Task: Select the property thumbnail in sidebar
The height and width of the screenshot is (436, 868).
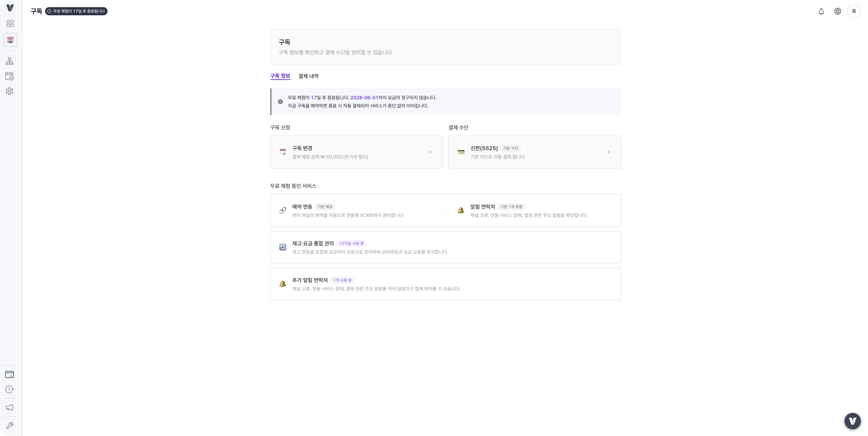Action: click(x=10, y=40)
